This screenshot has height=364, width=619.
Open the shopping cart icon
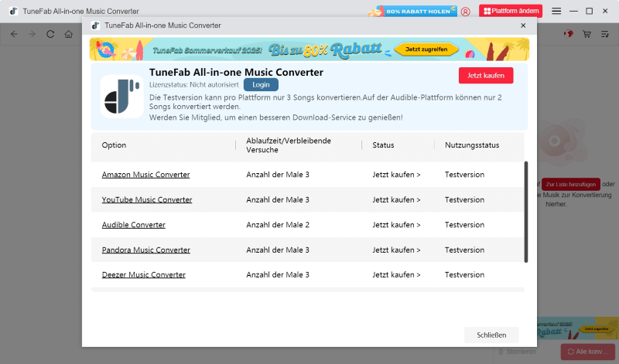click(x=587, y=34)
